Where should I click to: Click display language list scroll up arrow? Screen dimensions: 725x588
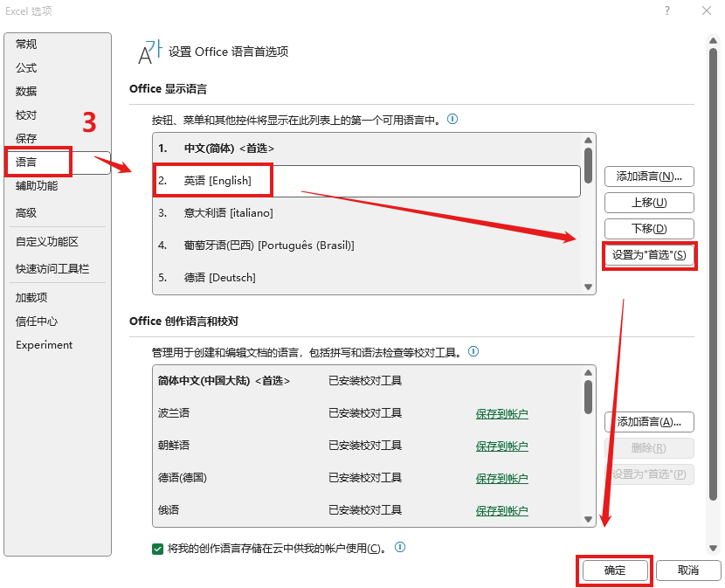[x=588, y=140]
